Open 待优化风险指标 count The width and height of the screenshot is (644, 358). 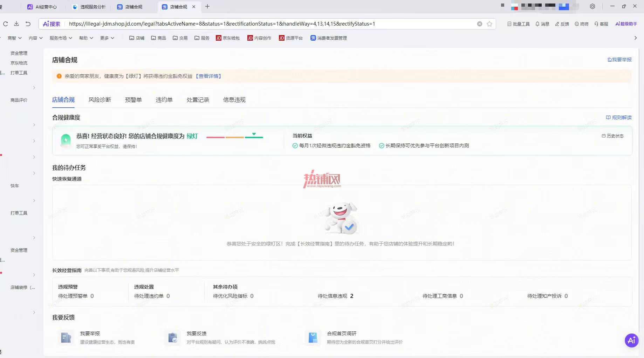[x=233, y=296]
